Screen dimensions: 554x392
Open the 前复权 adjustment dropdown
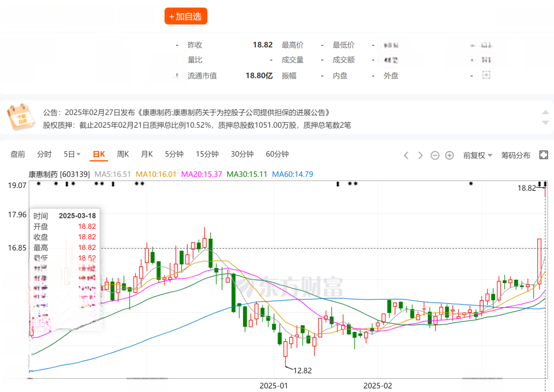coord(478,155)
